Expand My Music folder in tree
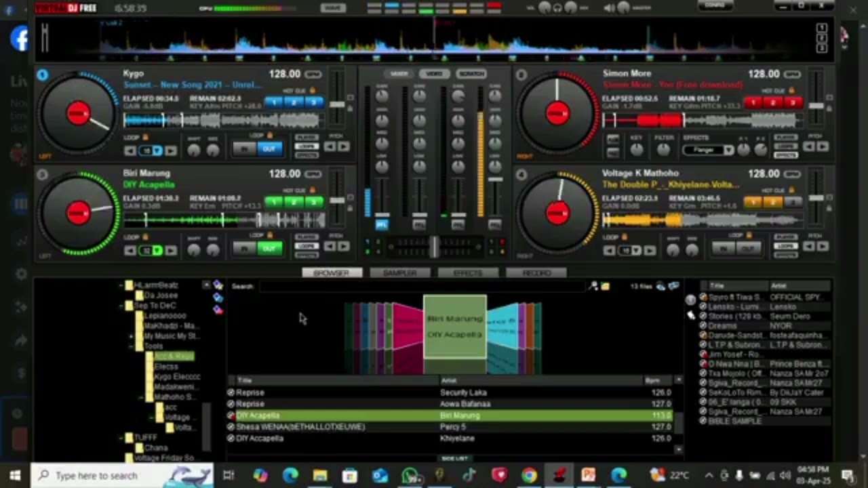 (x=132, y=335)
